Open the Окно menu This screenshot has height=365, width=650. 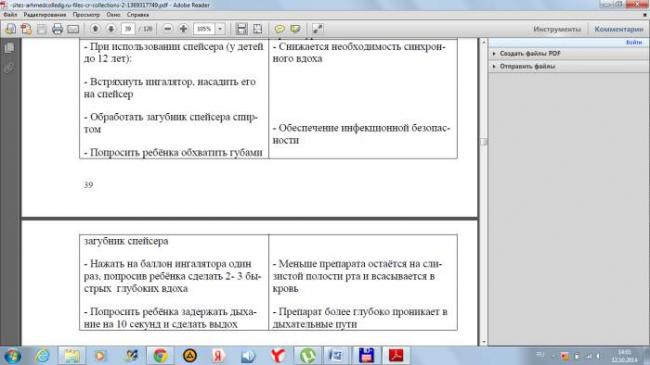pos(113,15)
